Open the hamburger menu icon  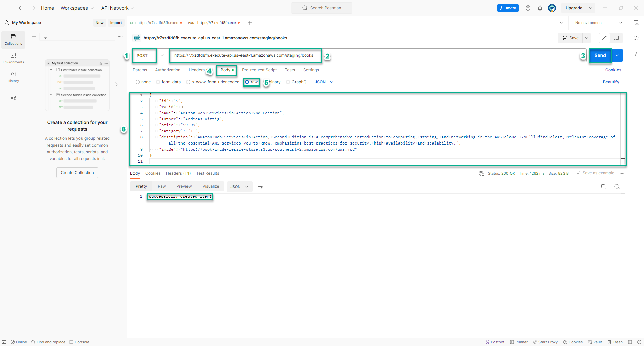point(8,8)
